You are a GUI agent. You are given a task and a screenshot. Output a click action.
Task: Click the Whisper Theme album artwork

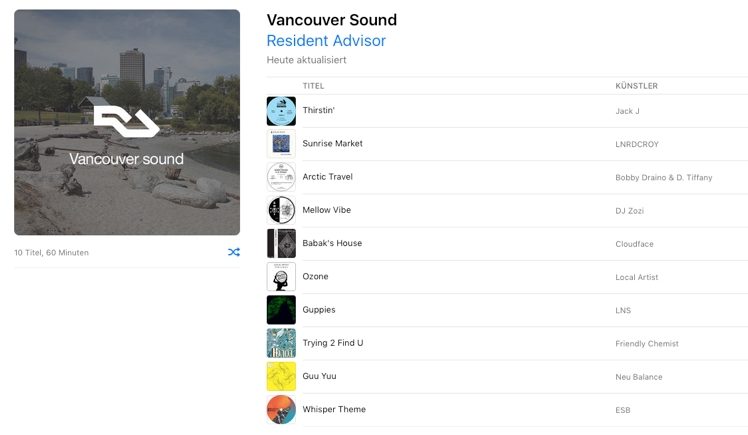281,409
